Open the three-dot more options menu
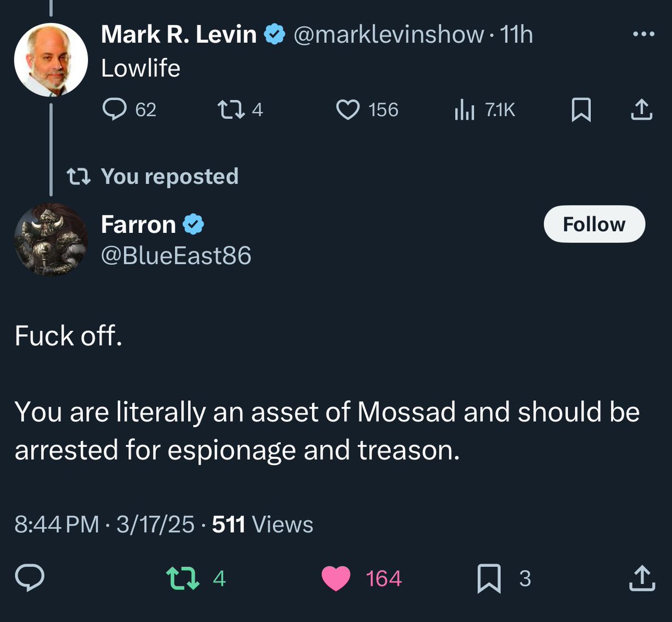 click(643, 35)
